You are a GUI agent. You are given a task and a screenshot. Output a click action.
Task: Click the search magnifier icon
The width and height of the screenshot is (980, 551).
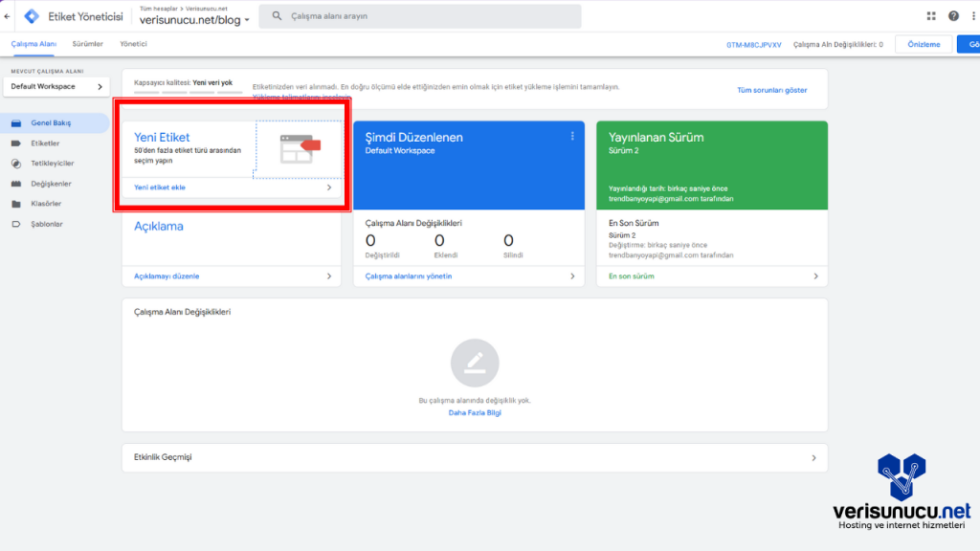[277, 16]
